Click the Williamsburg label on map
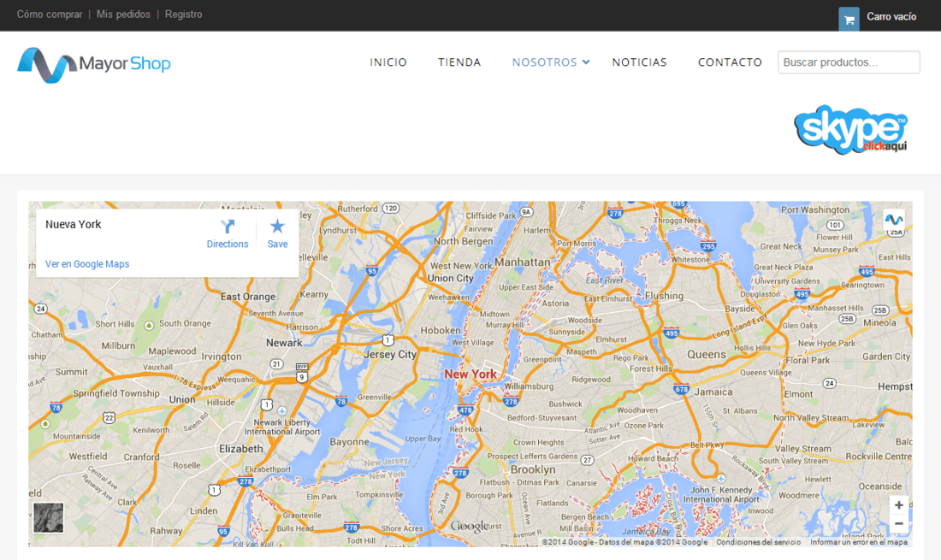This screenshot has width=941, height=560. point(528,386)
